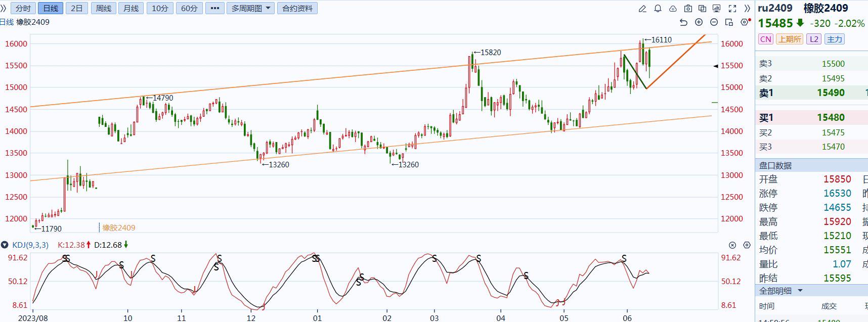Undo last chart action

pos(683,22)
